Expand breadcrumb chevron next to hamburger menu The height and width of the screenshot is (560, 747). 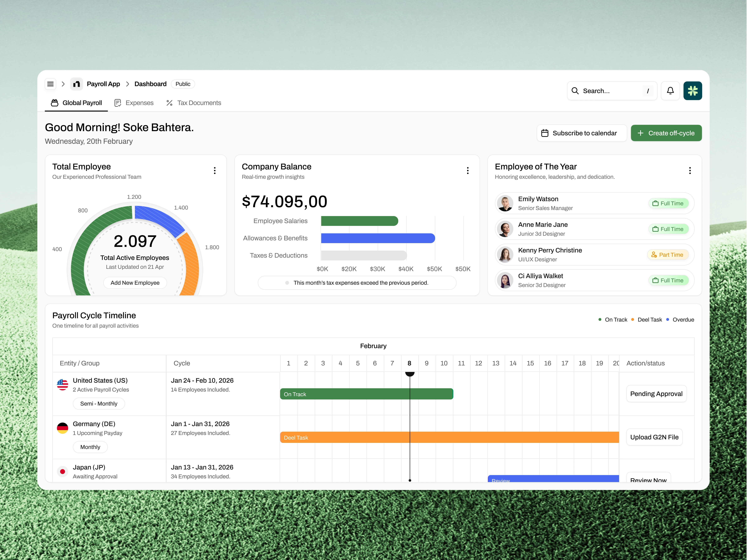(63, 84)
